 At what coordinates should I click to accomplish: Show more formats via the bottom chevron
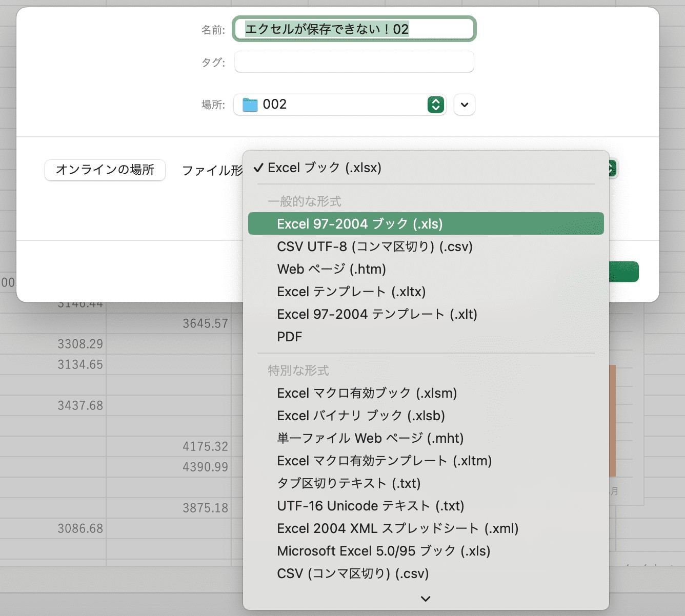point(426,599)
